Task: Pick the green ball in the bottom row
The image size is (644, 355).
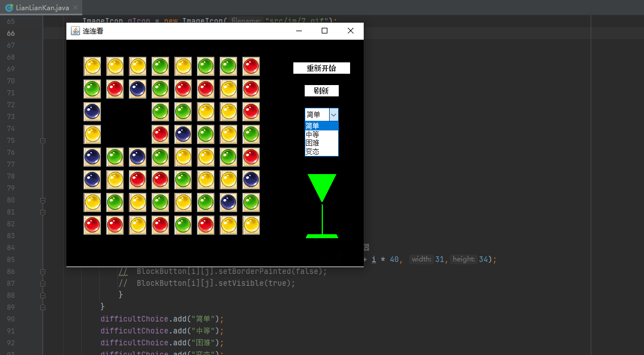Action: (x=183, y=225)
